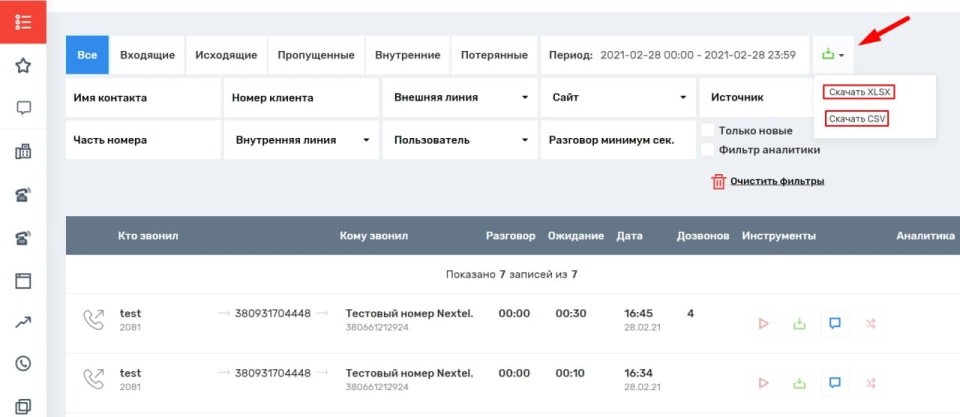Open the analytics trend arrow sidebar icon

pyautogui.click(x=24, y=322)
